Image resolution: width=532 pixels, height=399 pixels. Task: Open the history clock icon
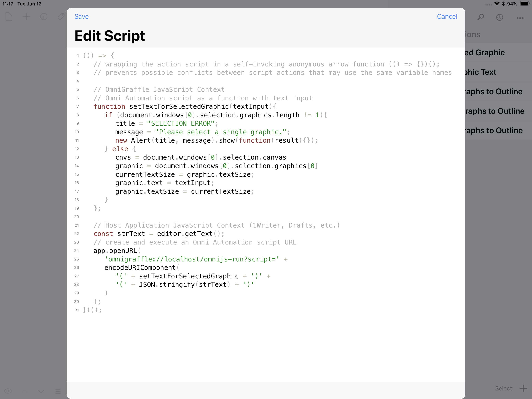499,17
